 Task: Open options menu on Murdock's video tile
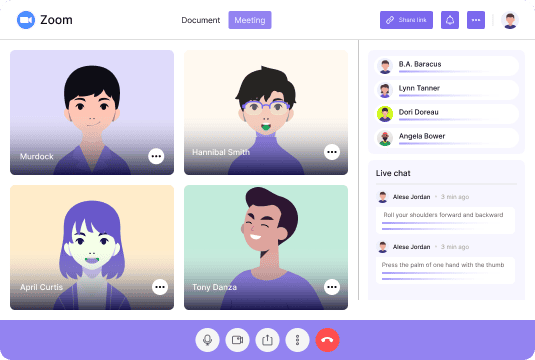[x=156, y=156]
